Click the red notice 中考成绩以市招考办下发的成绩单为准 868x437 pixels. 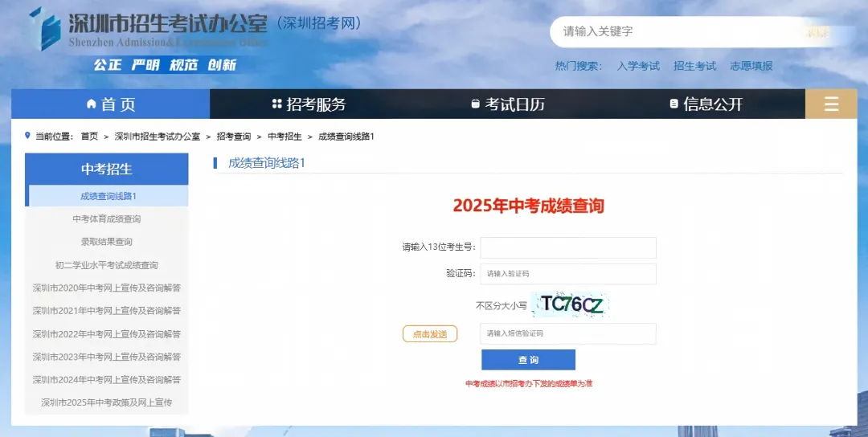coord(529,383)
